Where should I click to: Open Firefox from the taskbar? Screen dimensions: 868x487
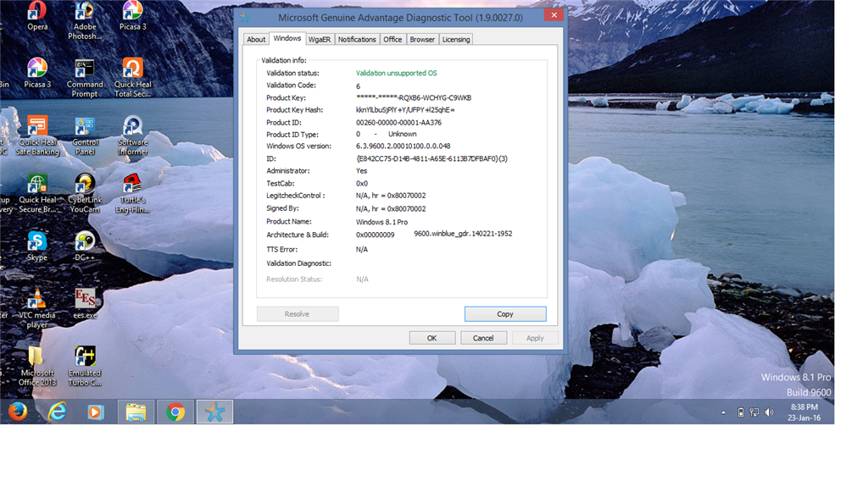18,412
